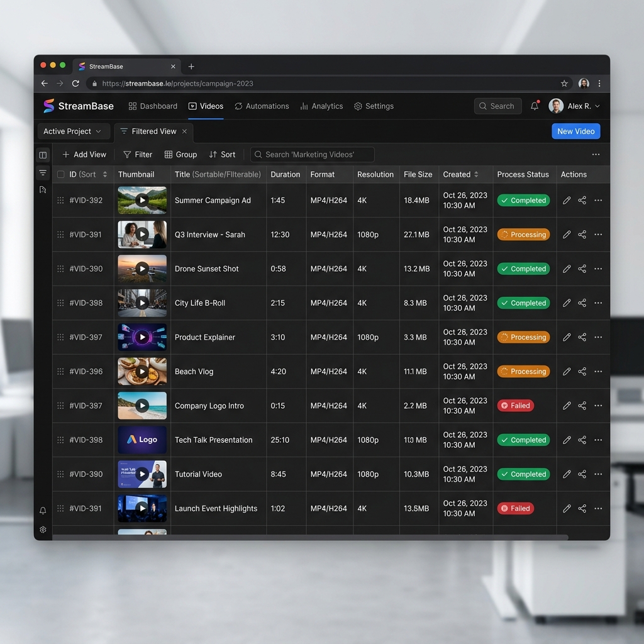
Task: Click the New Video button
Action: click(576, 131)
